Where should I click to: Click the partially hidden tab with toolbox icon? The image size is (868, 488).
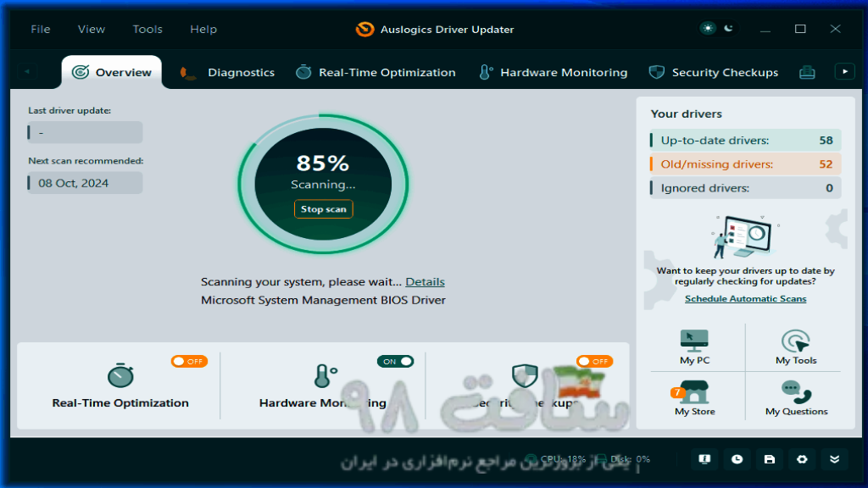(807, 73)
